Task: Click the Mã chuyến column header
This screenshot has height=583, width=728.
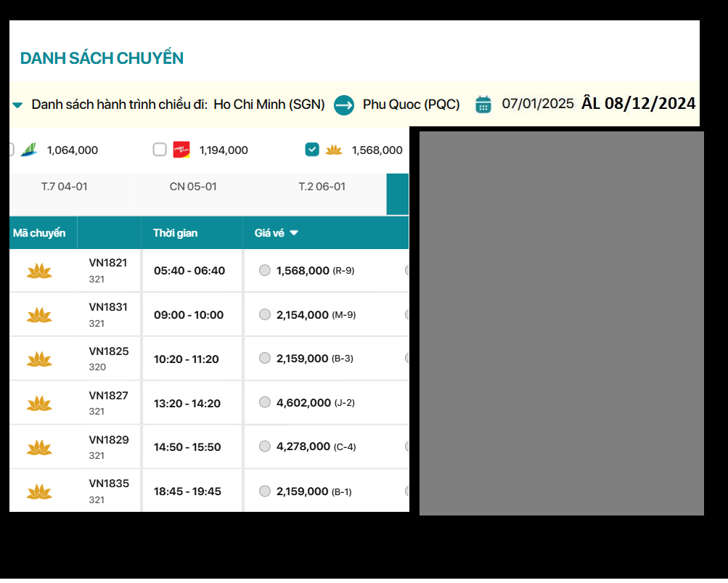Action: pos(39,233)
